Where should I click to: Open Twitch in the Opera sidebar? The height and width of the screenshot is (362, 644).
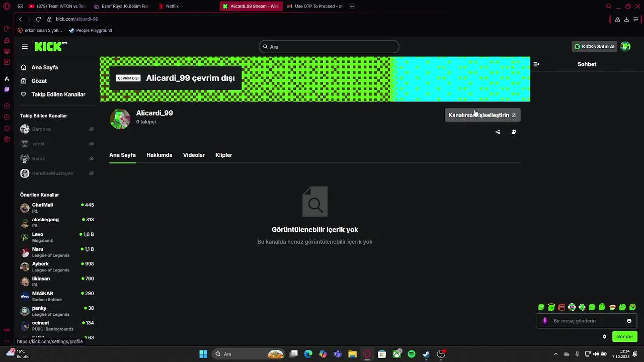click(x=7, y=90)
